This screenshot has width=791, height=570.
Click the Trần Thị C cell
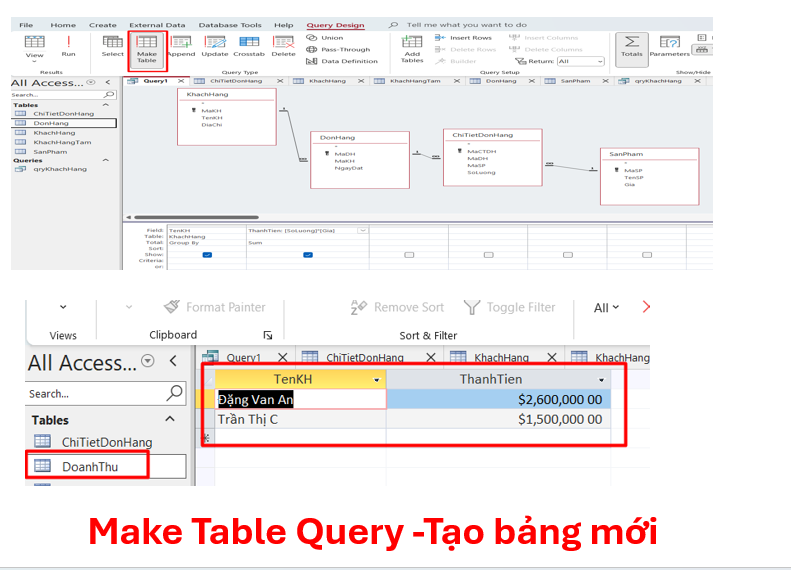point(301,419)
